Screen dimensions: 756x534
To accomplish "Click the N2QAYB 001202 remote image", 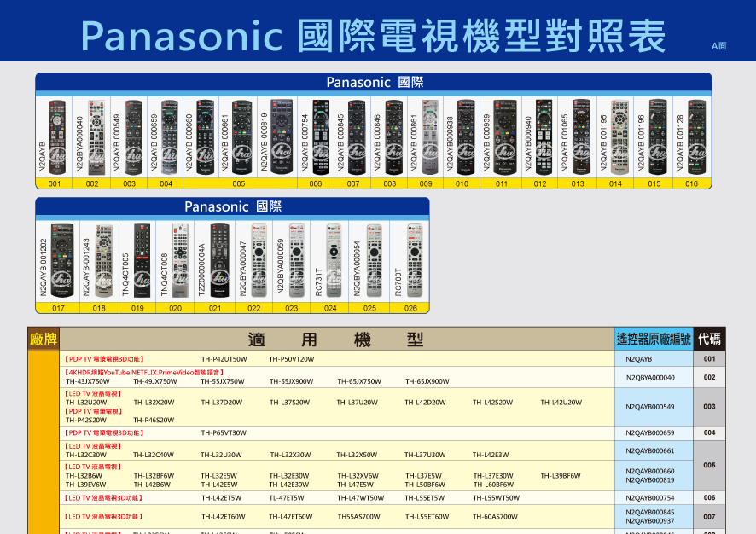I will [62, 260].
